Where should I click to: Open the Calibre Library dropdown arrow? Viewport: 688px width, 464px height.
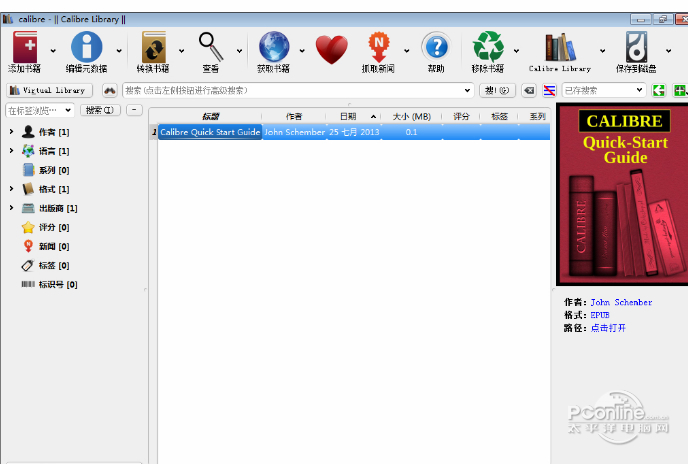pos(602,50)
